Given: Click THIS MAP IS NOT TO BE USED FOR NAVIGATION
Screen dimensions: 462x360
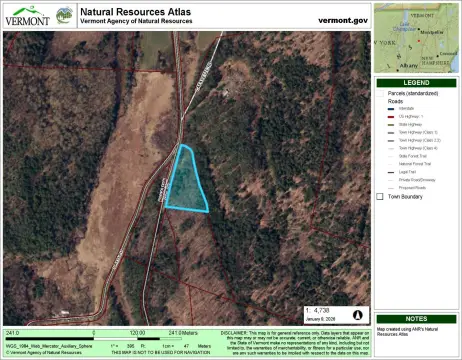Looking at the screenshot, I should click(x=161, y=352).
